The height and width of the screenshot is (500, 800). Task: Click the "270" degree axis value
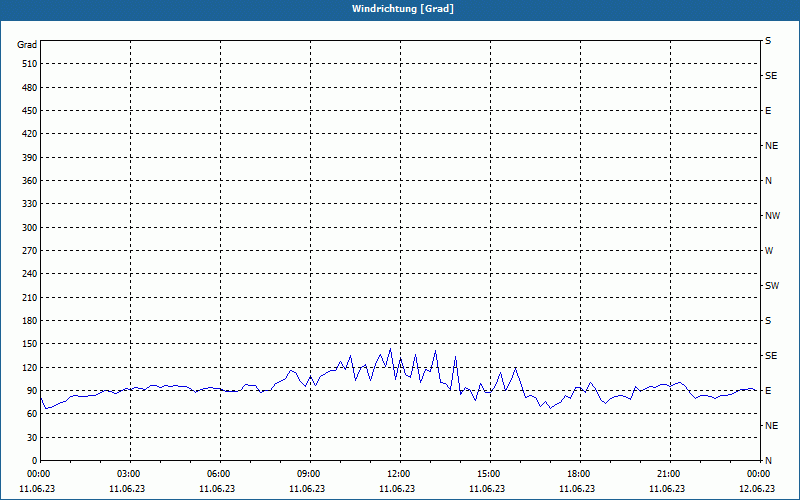coord(30,251)
